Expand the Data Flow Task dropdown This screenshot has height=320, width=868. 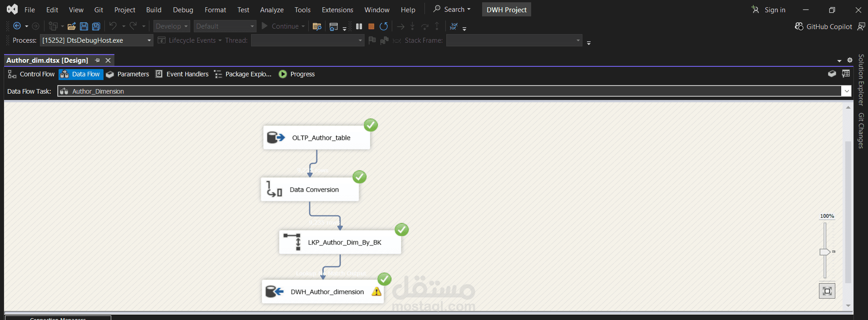point(847,91)
